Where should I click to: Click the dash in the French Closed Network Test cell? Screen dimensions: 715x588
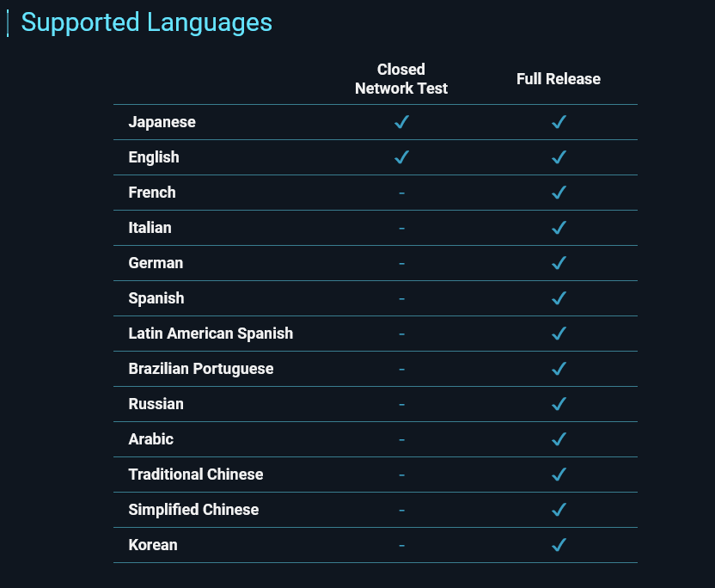[x=401, y=193]
